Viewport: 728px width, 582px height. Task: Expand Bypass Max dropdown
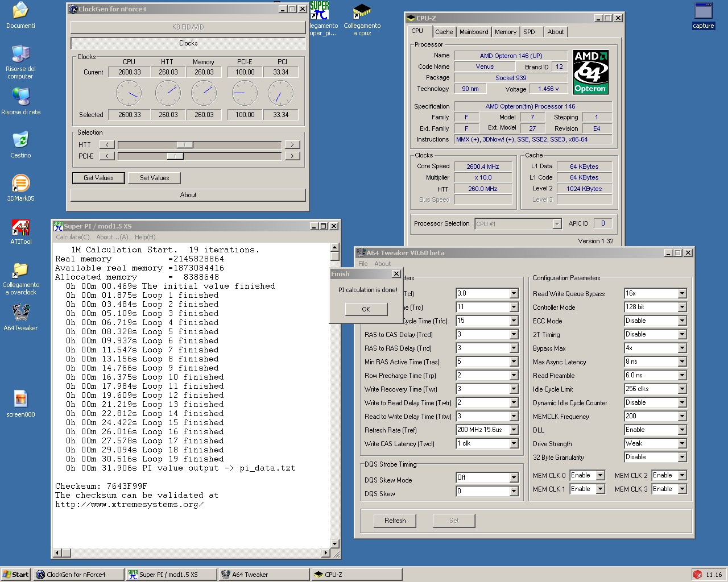pos(682,348)
